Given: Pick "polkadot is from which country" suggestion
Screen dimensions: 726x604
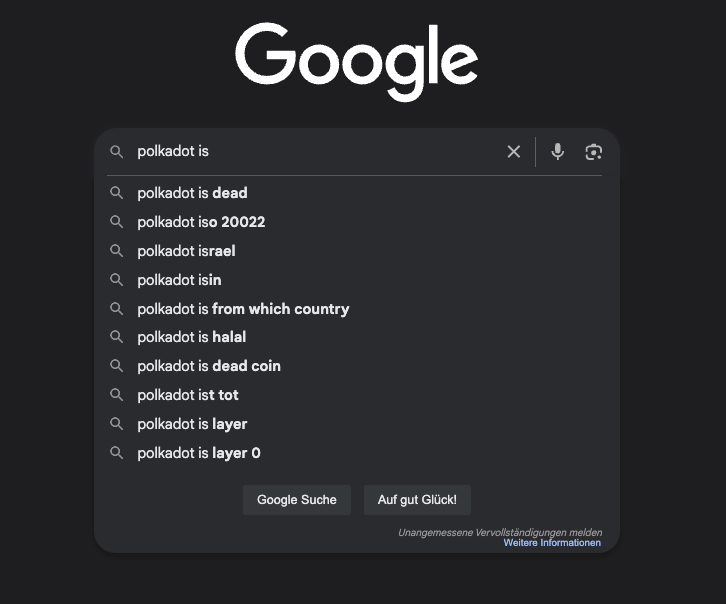Looking at the screenshot, I should [243, 309].
